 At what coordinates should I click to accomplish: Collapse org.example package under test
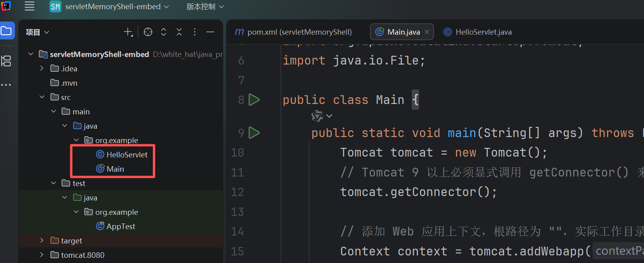(76, 212)
